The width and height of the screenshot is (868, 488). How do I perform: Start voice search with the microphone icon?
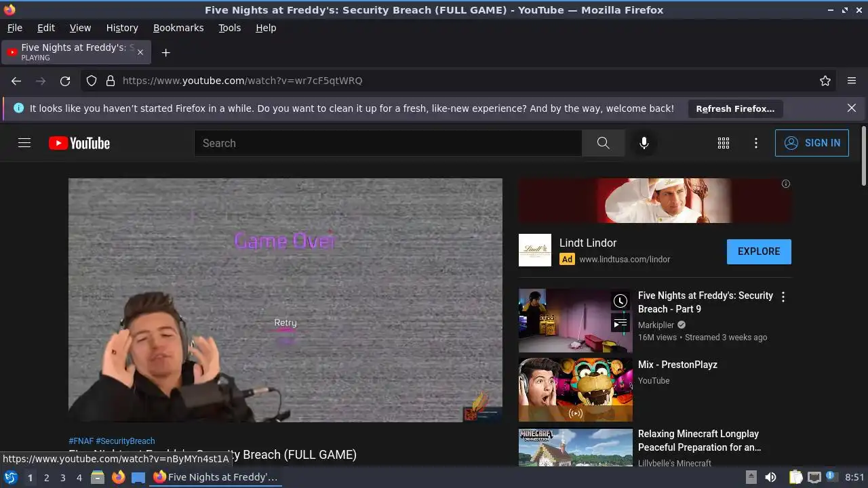644,143
